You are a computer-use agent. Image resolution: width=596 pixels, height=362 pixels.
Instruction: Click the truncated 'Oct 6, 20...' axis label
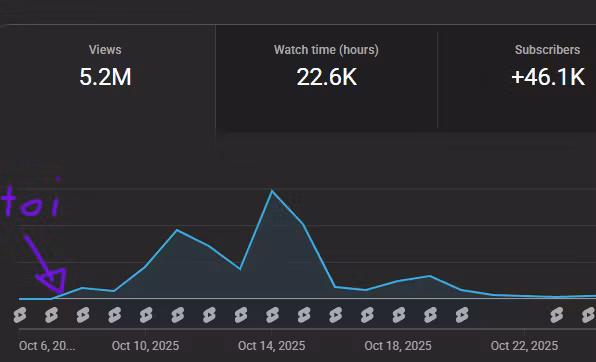click(47, 346)
